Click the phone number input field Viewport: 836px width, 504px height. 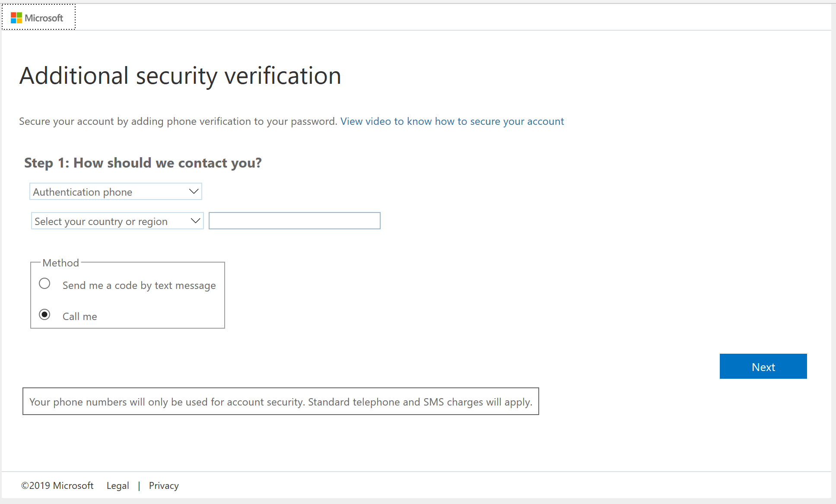click(294, 220)
